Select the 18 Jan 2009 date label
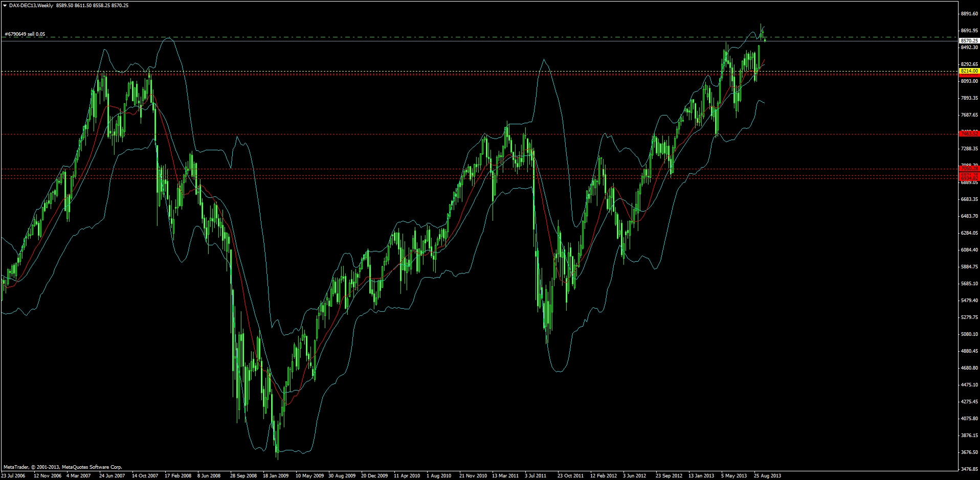980x480 pixels. coord(275,475)
